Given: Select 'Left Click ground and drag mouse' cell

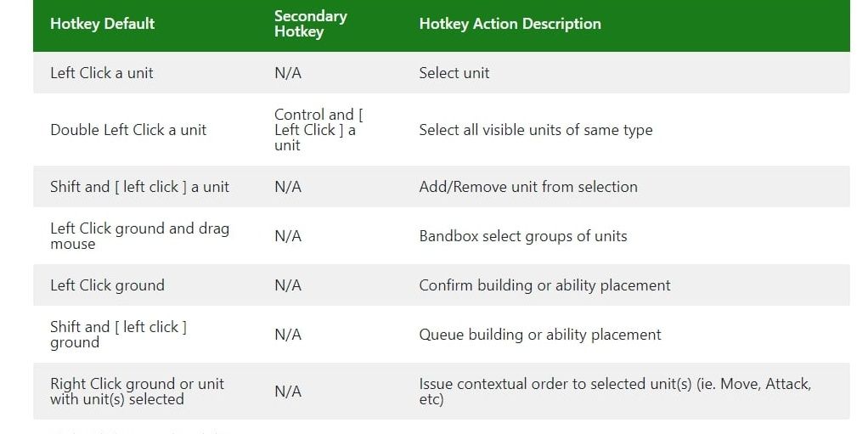Looking at the screenshot, I should (x=139, y=236).
